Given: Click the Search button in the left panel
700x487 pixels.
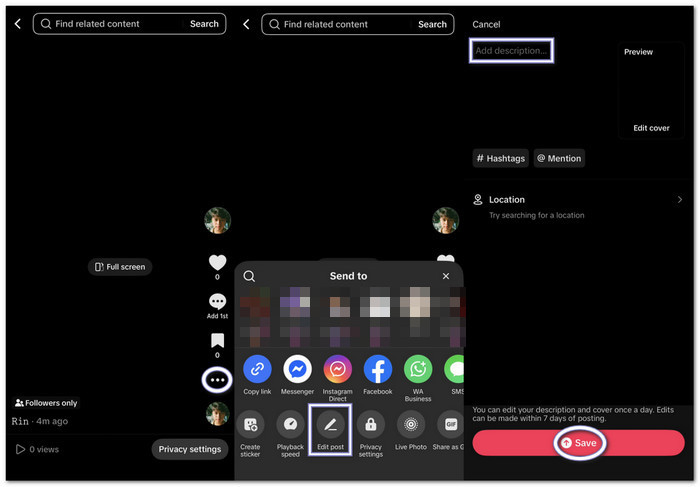Looking at the screenshot, I should point(204,24).
